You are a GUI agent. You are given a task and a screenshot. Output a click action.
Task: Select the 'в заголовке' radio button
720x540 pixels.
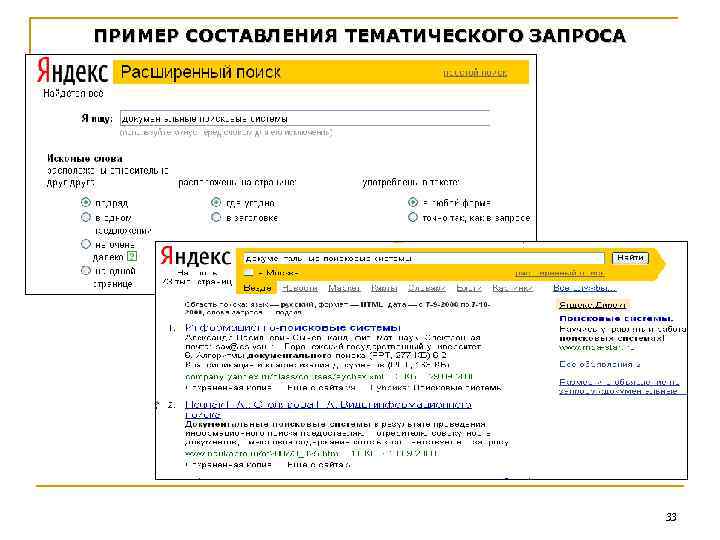[216, 217]
